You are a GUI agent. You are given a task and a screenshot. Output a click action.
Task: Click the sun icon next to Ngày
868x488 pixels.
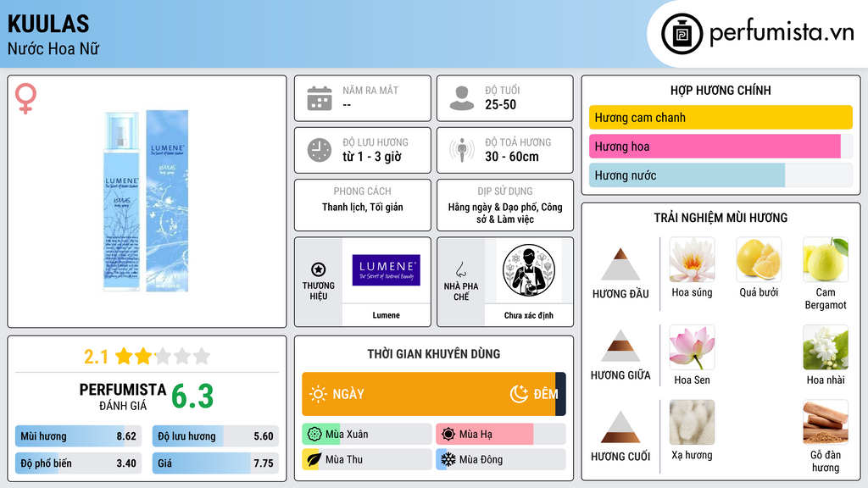coord(318,394)
